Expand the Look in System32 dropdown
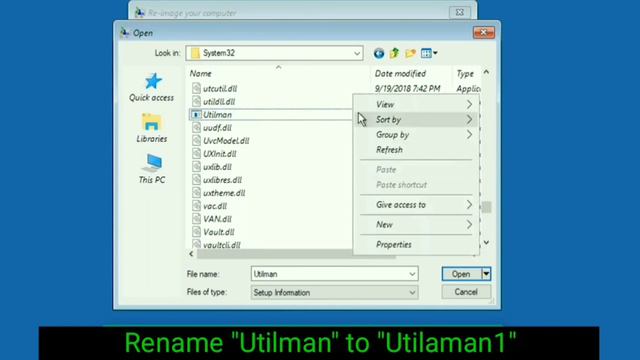 [x=357, y=53]
